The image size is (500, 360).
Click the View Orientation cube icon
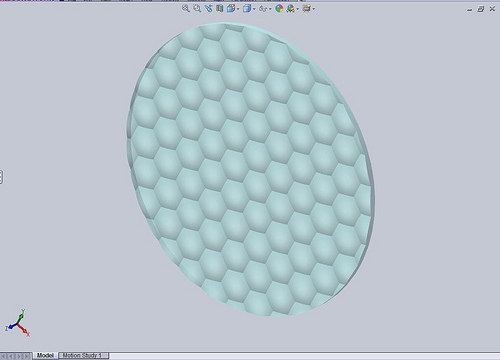[231, 8]
